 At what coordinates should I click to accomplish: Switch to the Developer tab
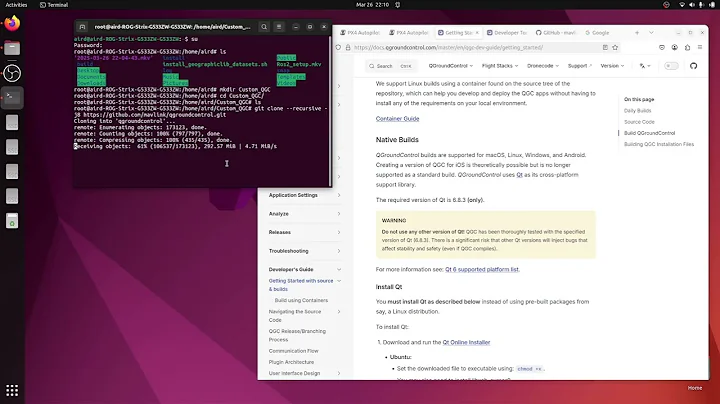(506, 33)
